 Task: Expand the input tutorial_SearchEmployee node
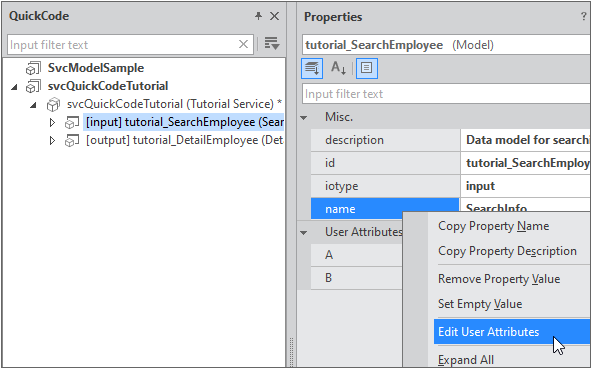[52, 122]
